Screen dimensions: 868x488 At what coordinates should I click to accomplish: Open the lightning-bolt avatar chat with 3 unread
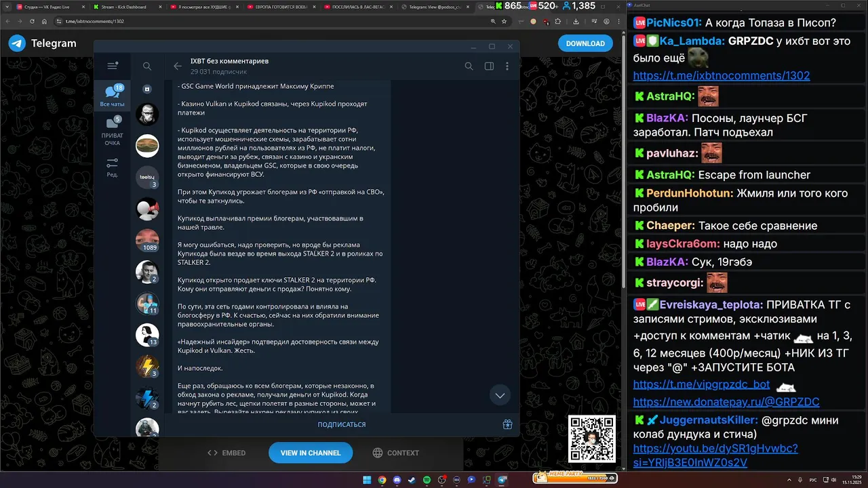147,366
